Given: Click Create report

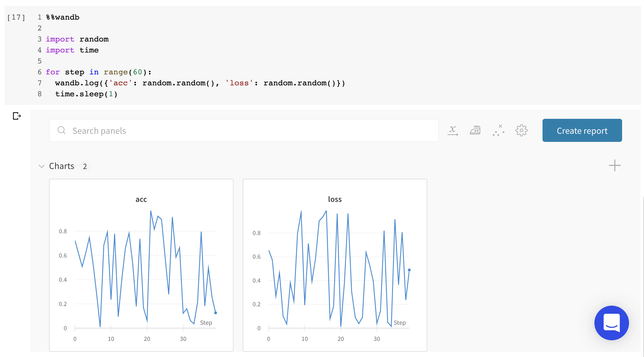Looking at the screenshot, I should coord(582,130).
